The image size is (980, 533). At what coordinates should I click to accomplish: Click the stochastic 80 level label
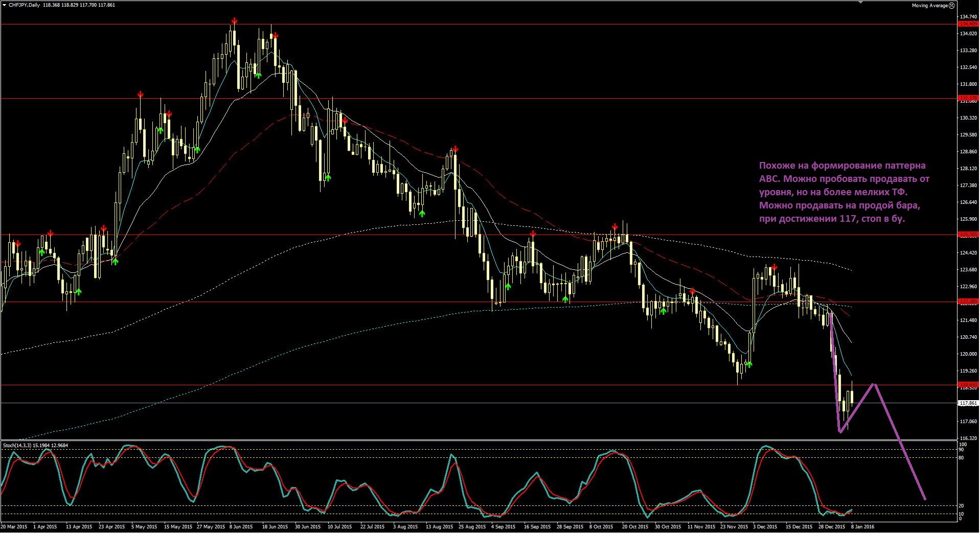click(961, 458)
